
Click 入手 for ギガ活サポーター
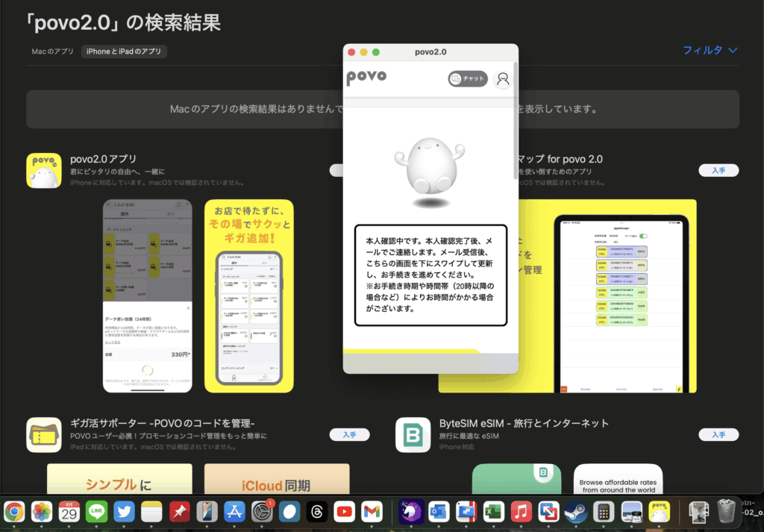coord(349,434)
